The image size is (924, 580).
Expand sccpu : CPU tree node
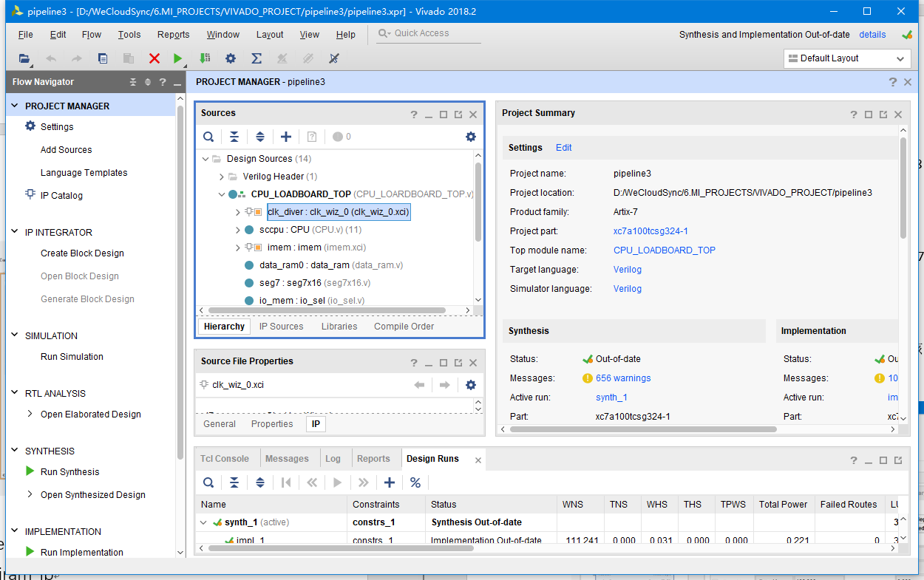(238, 230)
